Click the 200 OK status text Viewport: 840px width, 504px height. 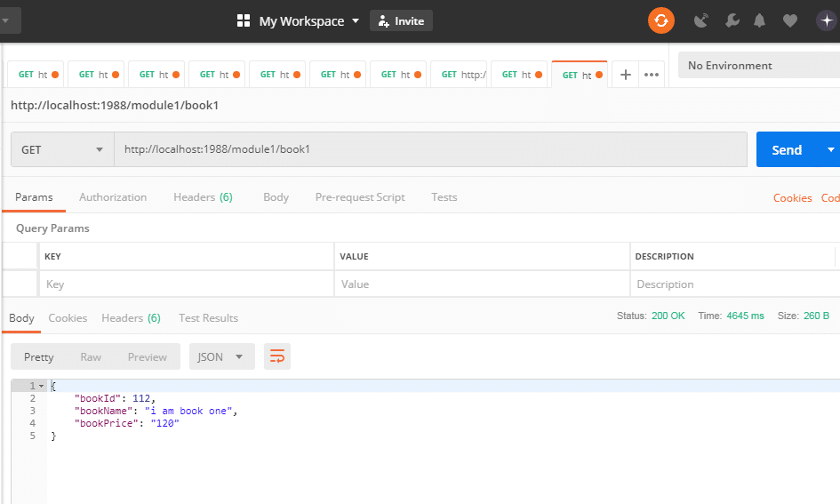(668, 316)
